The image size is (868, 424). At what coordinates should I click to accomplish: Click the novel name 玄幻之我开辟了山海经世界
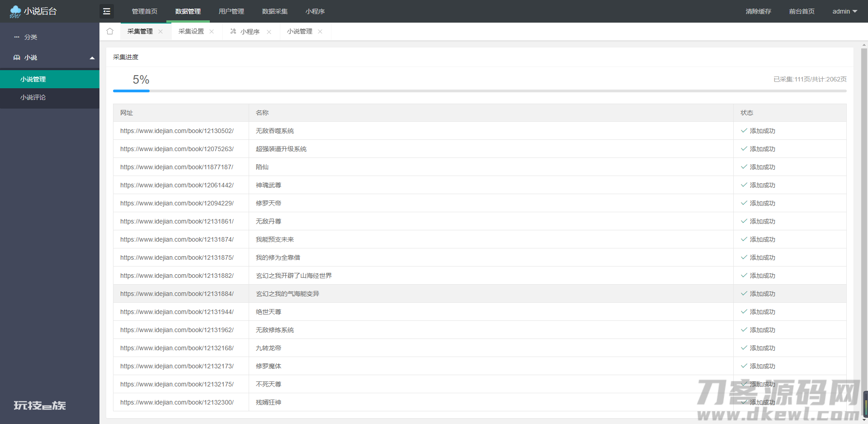click(294, 276)
